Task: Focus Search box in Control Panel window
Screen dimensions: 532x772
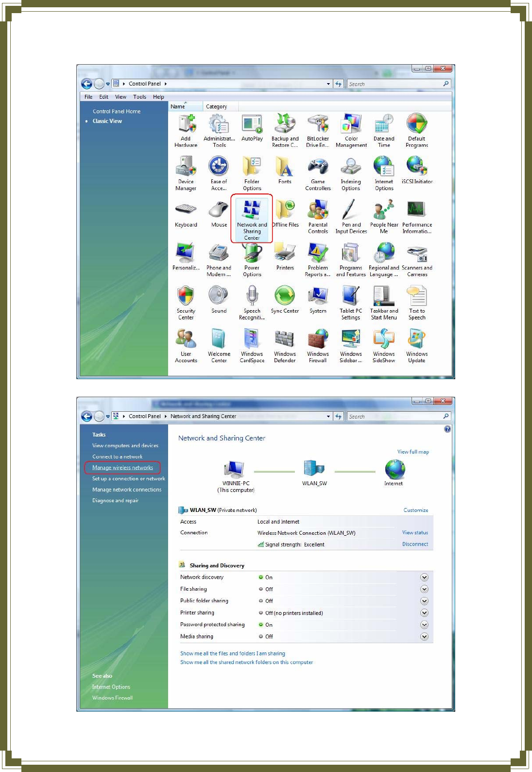Action: point(399,84)
